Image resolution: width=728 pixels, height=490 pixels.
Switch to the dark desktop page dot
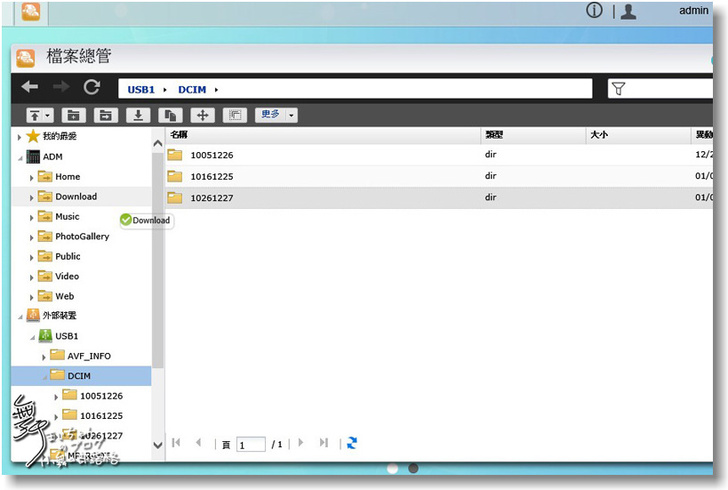pos(413,468)
